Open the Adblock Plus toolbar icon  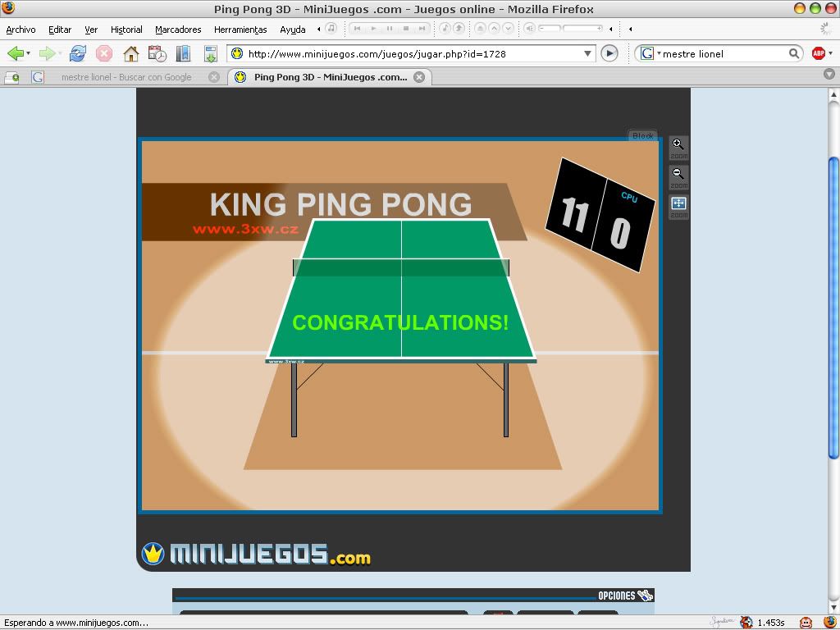pyautogui.click(x=818, y=53)
